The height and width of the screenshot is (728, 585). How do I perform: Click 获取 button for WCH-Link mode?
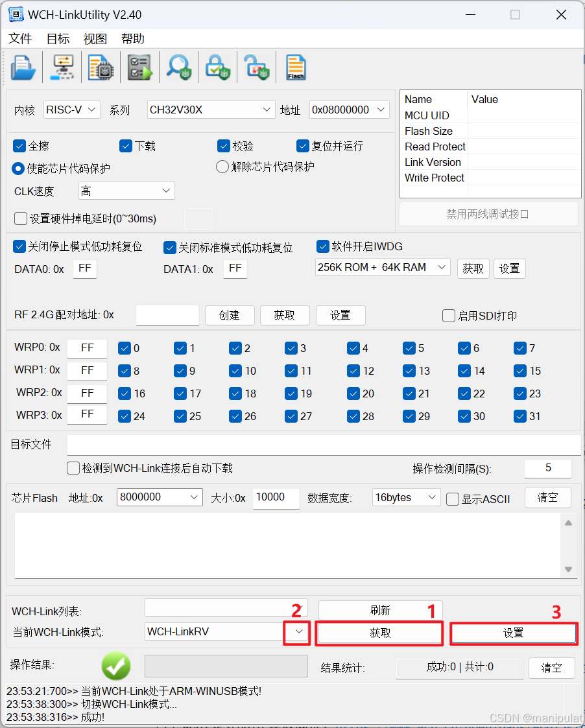(381, 633)
